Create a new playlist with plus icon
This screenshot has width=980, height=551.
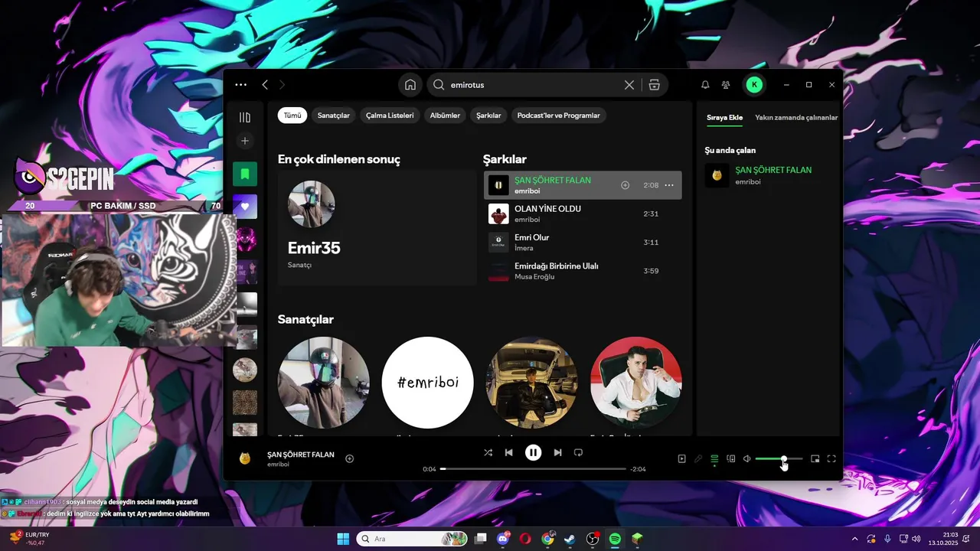245,141
